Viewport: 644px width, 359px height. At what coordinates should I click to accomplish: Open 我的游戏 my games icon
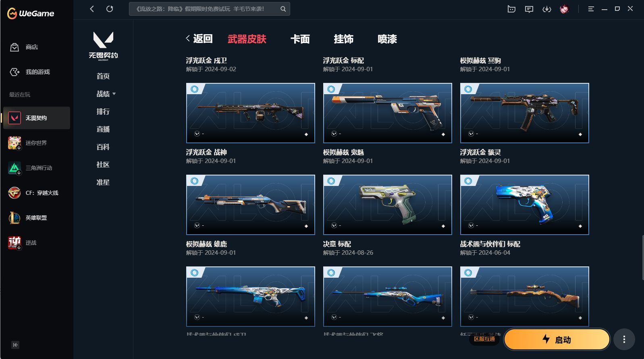pos(15,72)
